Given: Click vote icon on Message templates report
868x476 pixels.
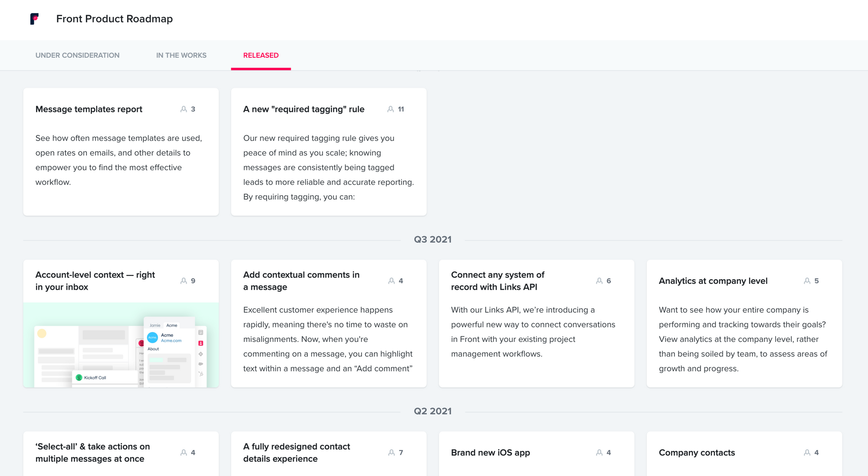Looking at the screenshot, I should pyautogui.click(x=184, y=109).
